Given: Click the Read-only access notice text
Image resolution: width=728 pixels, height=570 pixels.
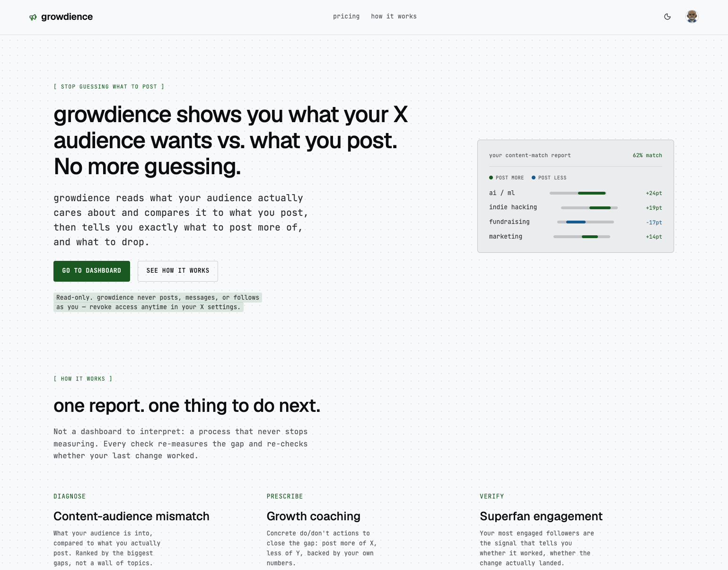Looking at the screenshot, I should click(158, 303).
